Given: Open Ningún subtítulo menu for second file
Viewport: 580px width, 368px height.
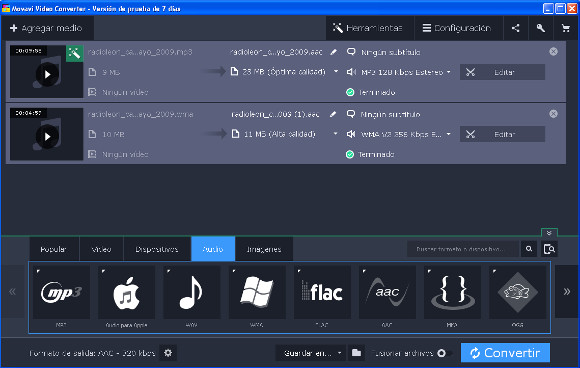Looking at the screenshot, I should pyautogui.click(x=384, y=114).
